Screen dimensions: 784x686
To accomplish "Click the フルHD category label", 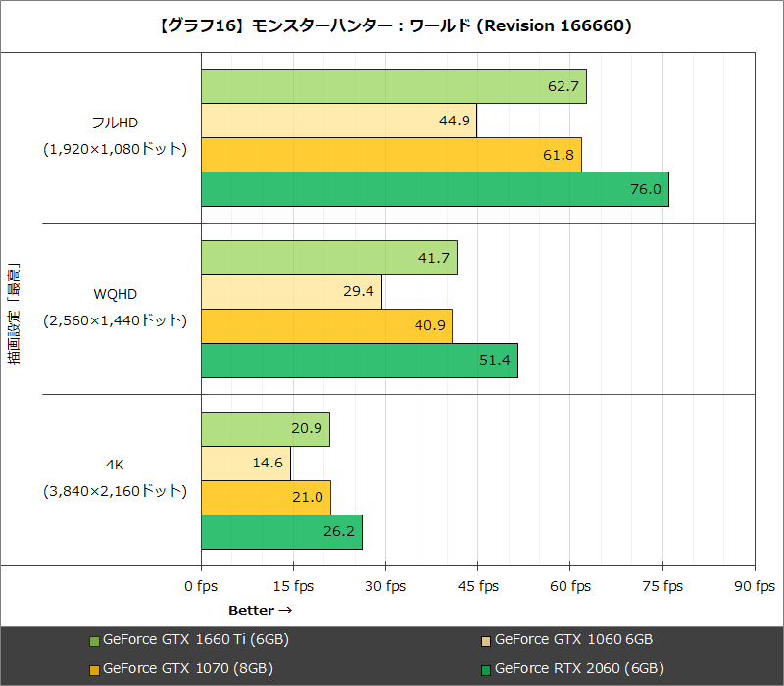I will tap(115, 122).
